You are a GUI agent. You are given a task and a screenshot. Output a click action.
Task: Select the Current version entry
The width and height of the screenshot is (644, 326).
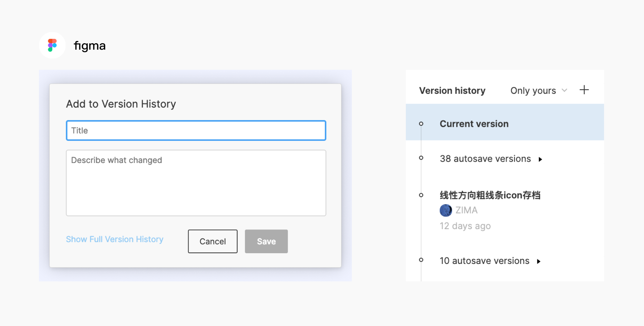(474, 124)
